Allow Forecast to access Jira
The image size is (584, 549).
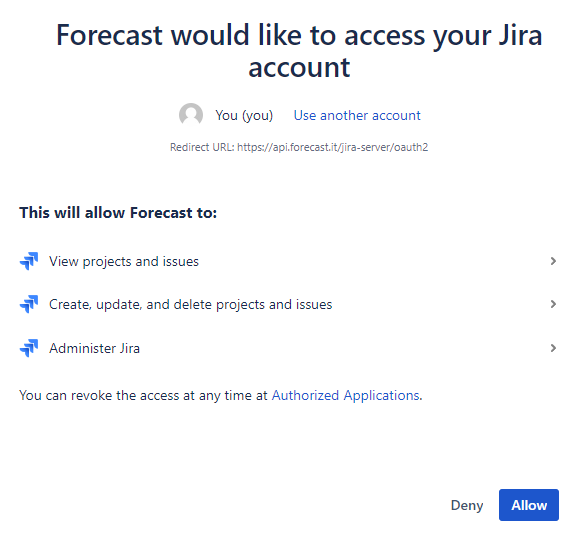(x=529, y=505)
